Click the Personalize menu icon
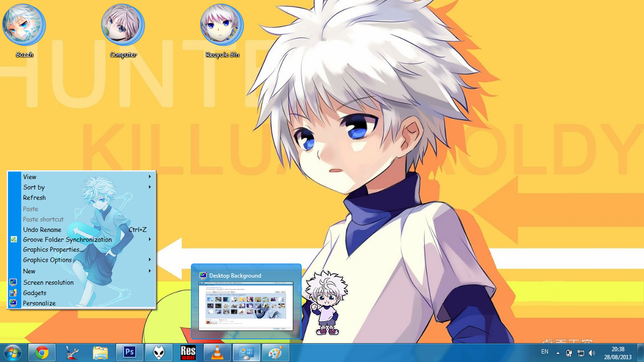The image size is (644, 362). (x=14, y=303)
